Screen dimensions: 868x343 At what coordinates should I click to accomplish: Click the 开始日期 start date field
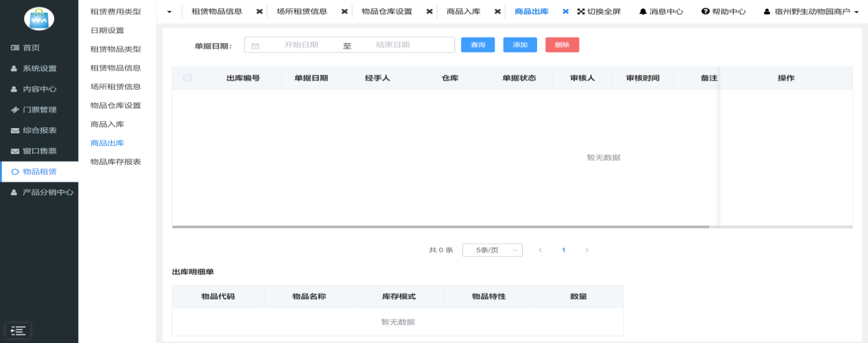coord(301,45)
